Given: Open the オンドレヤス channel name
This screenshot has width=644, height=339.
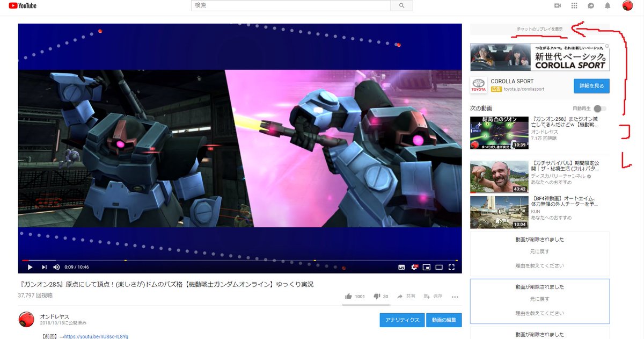Looking at the screenshot, I should pyautogui.click(x=55, y=316).
